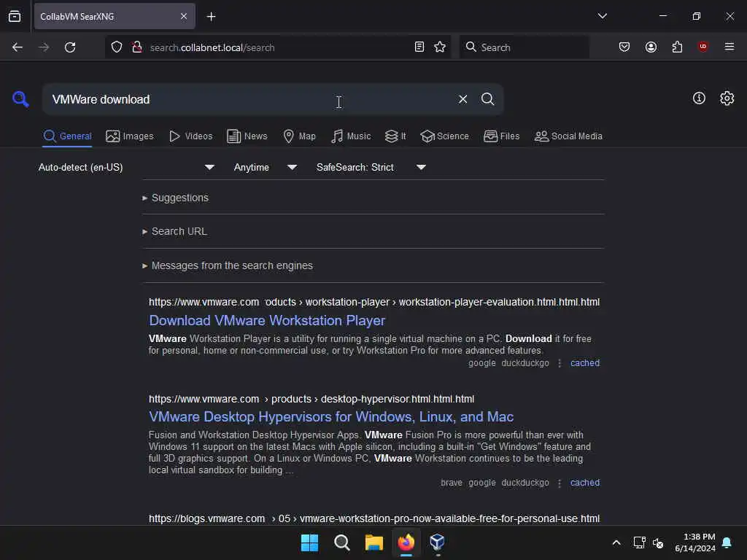Open the uBlock Origin extension icon
Image resolution: width=747 pixels, height=560 pixels.
pyautogui.click(x=703, y=46)
